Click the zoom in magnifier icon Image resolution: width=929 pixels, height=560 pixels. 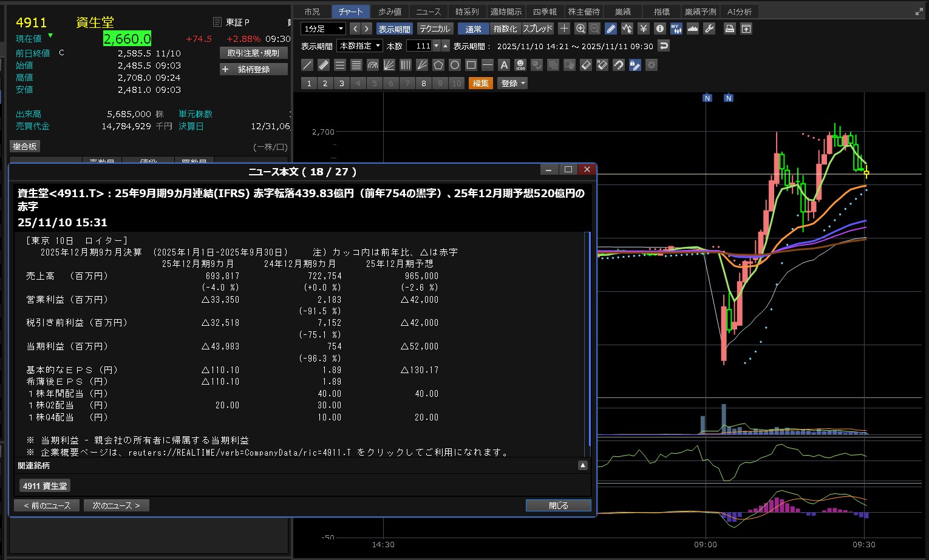tap(580, 29)
